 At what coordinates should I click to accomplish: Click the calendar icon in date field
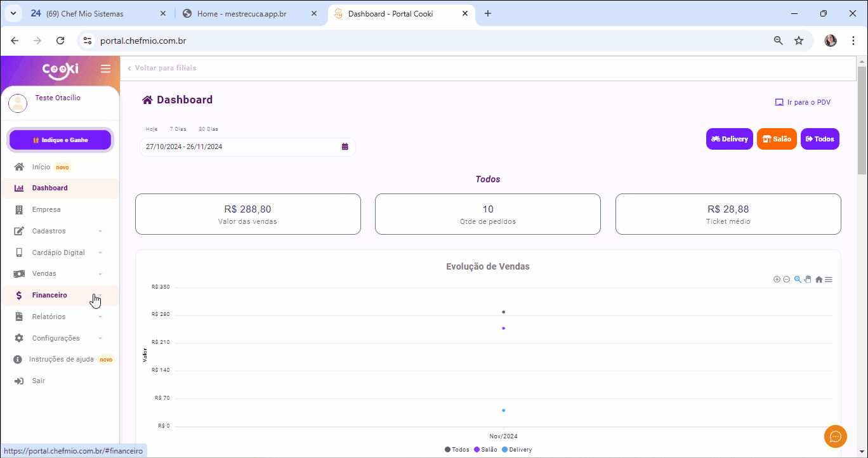click(x=345, y=147)
